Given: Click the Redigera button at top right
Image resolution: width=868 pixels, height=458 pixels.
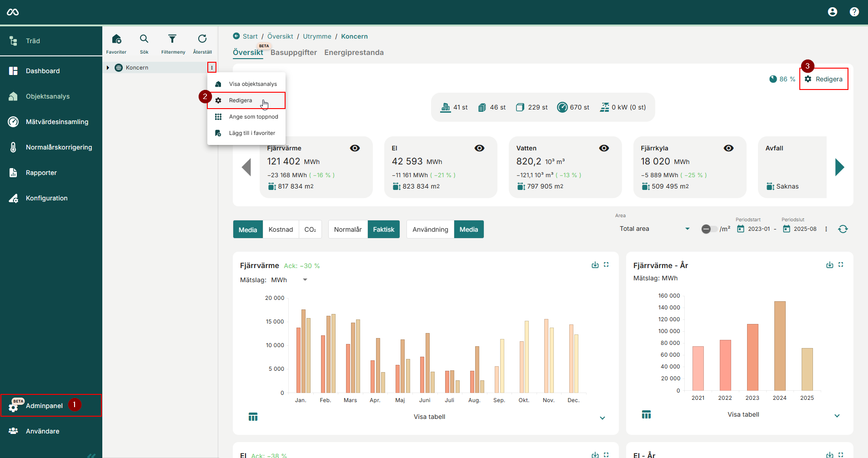Looking at the screenshot, I should tap(824, 79).
